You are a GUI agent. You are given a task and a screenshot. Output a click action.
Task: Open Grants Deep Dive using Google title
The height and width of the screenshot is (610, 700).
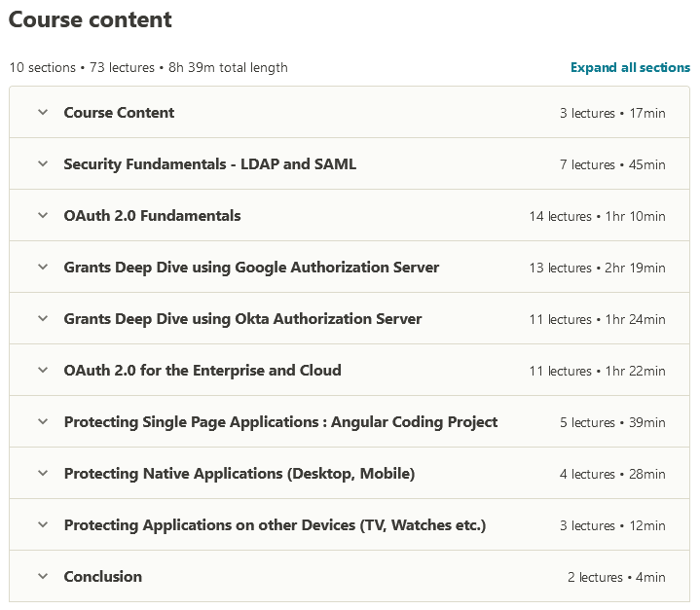(x=251, y=268)
